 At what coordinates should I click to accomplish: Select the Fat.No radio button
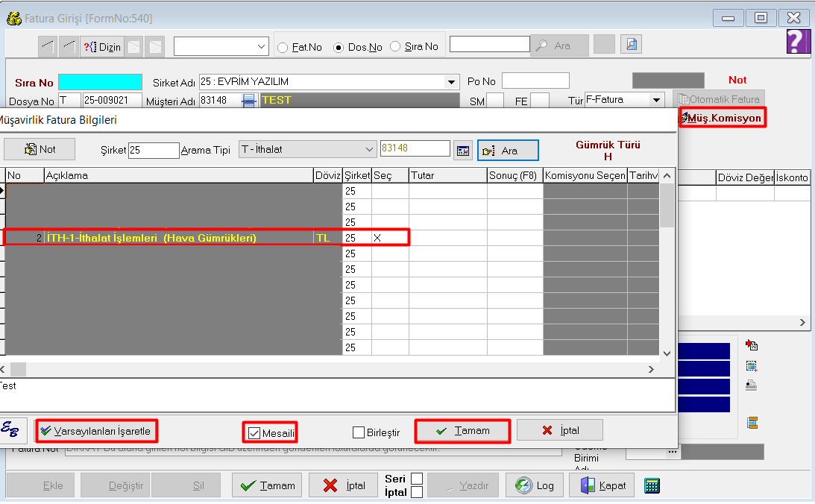coord(283,47)
